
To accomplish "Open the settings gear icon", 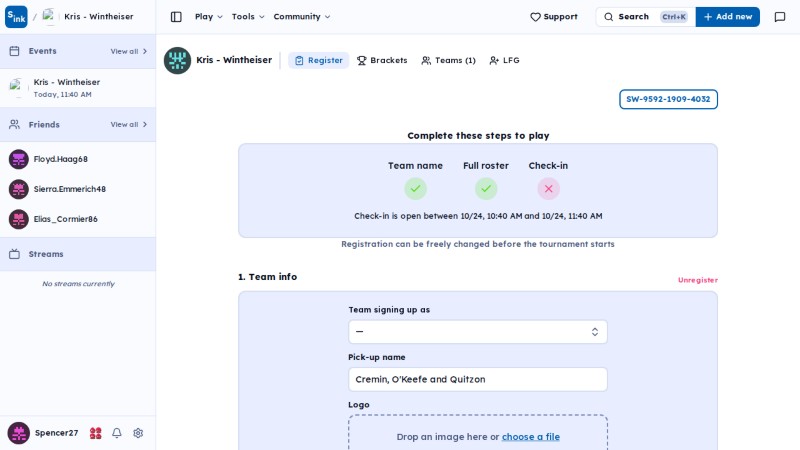I will pos(138,433).
